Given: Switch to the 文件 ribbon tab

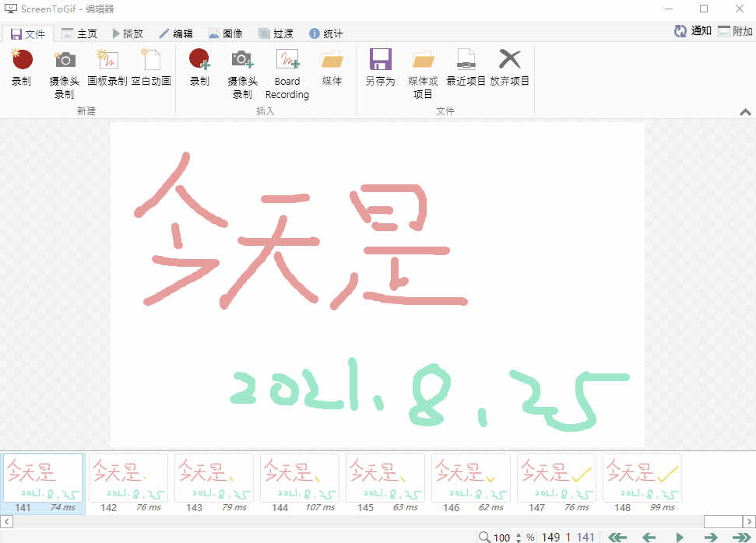Looking at the screenshot, I should [27, 33].
